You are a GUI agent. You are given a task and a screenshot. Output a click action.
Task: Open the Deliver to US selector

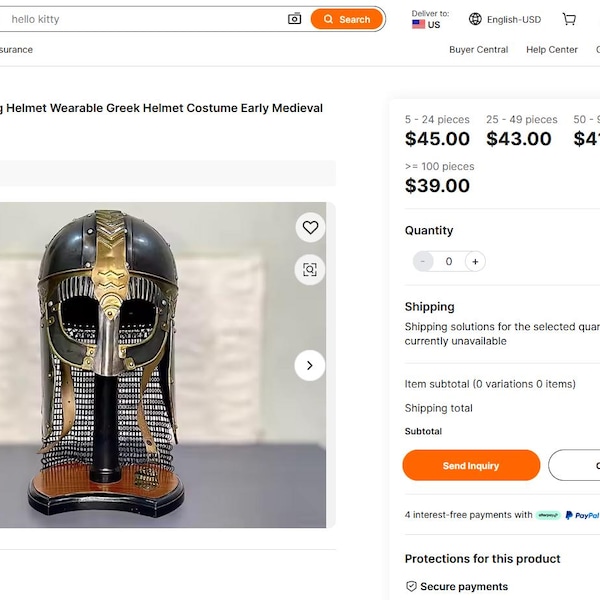tap(430, 19)
